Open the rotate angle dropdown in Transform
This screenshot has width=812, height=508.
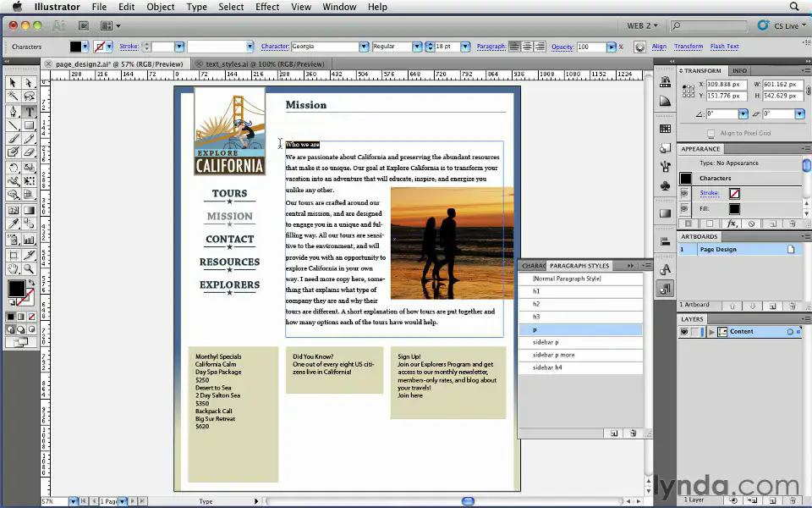pos(743,113)
